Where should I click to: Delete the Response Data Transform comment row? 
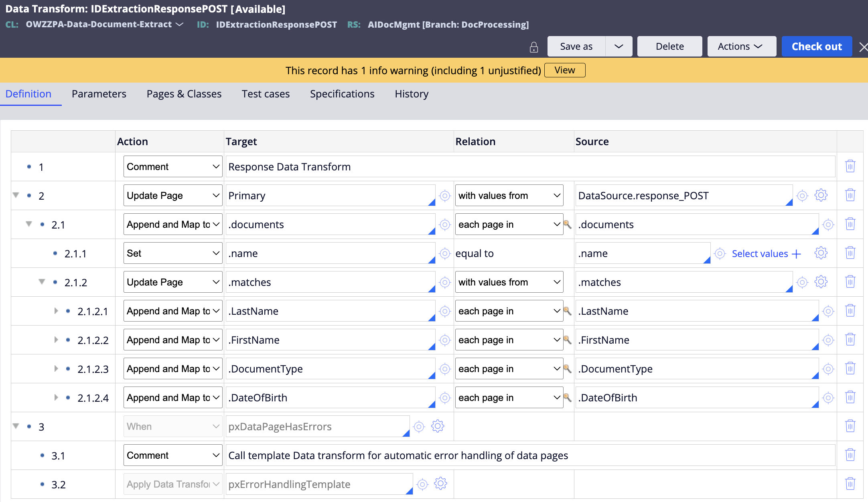tap(850, 166)
